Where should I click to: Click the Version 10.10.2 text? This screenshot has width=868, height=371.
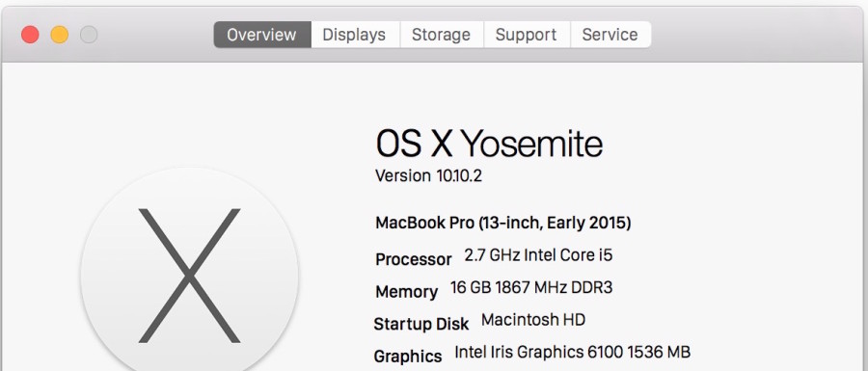[428, 175]
